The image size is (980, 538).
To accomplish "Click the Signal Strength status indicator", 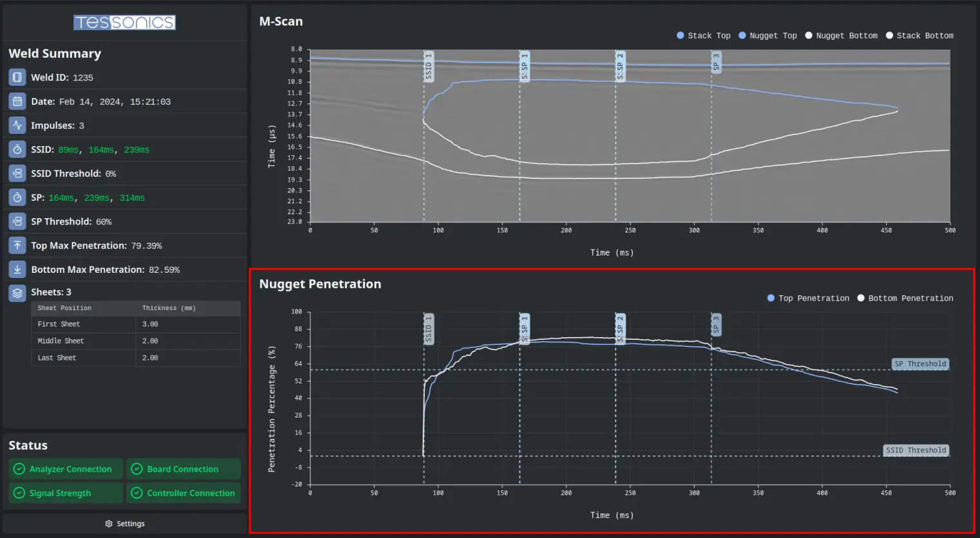I will [65, 492].
